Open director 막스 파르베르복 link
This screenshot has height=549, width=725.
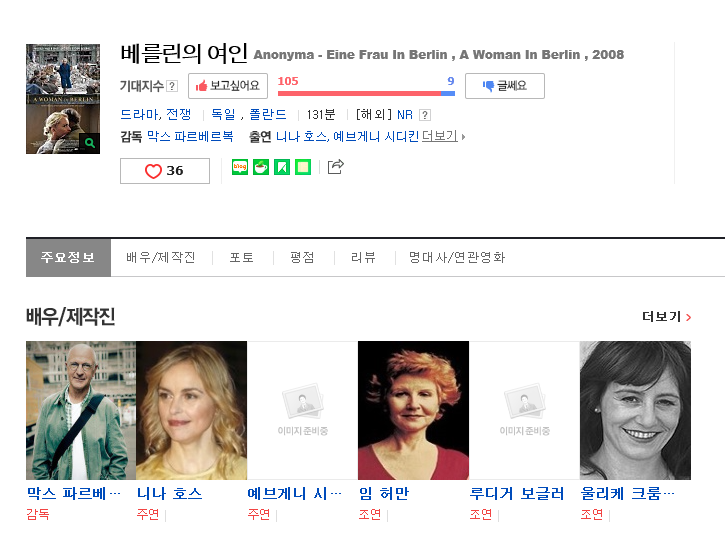click(190, 136)
